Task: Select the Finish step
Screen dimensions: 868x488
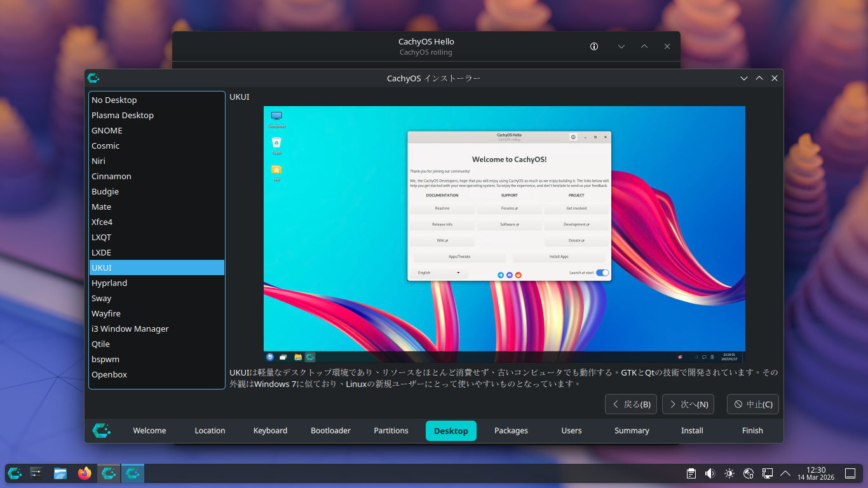Action: (x=752, y=431)
